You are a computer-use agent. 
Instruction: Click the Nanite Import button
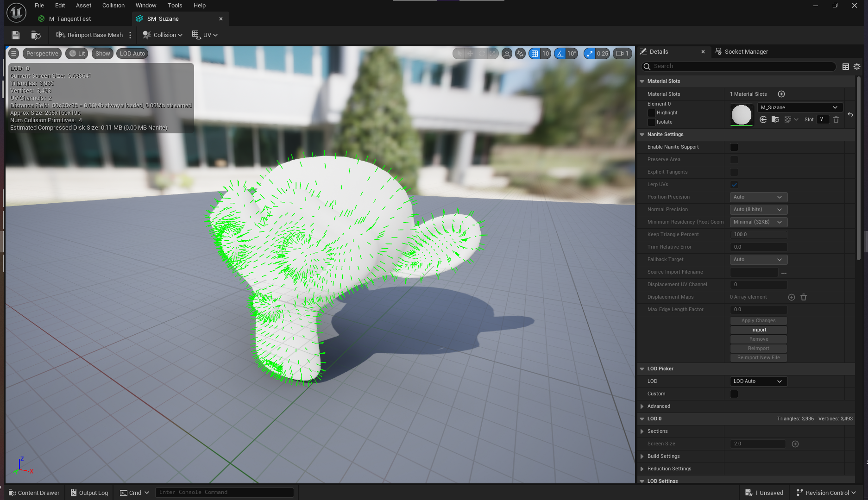tap(758, 330)
